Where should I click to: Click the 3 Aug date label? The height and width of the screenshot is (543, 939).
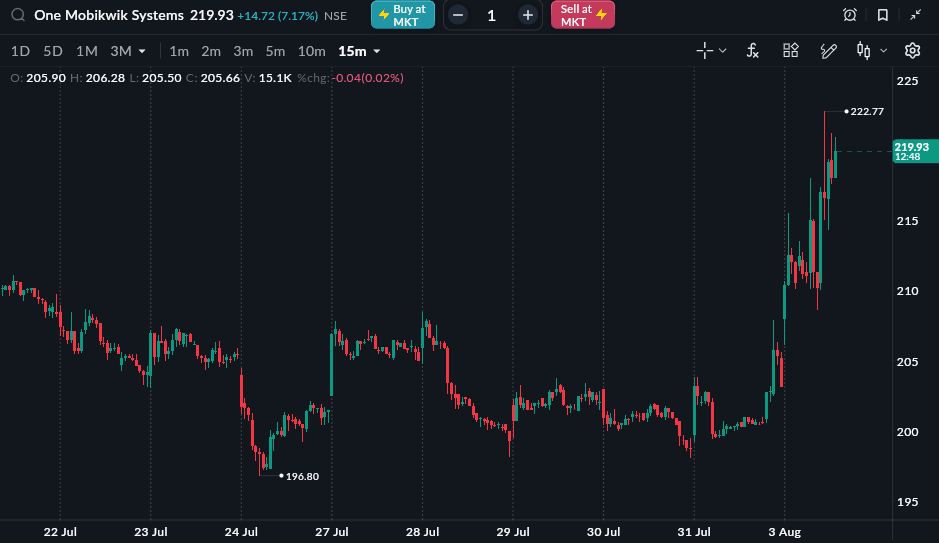tap(784, 532)
